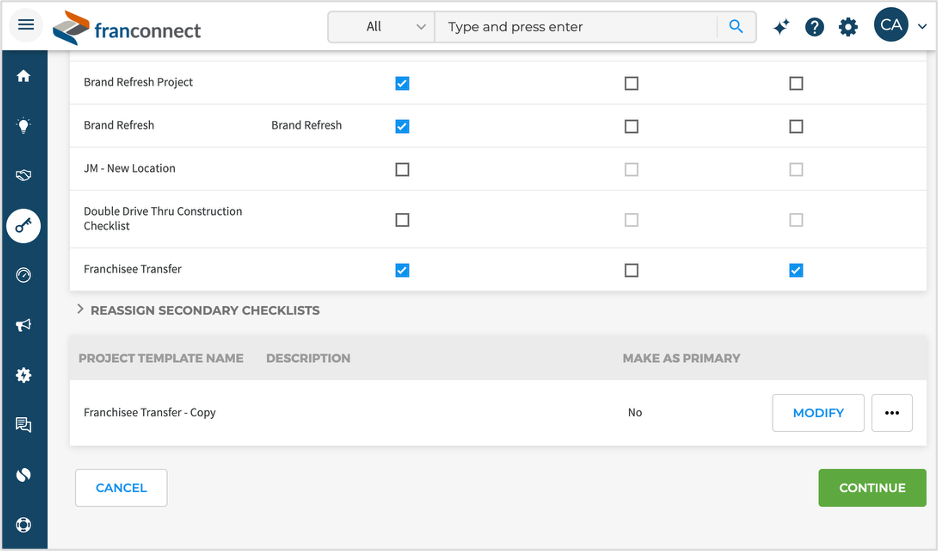This screenshot has width=938, height=552.
Task: Click the Home icon in sidebar
Action: pos(24,76)
